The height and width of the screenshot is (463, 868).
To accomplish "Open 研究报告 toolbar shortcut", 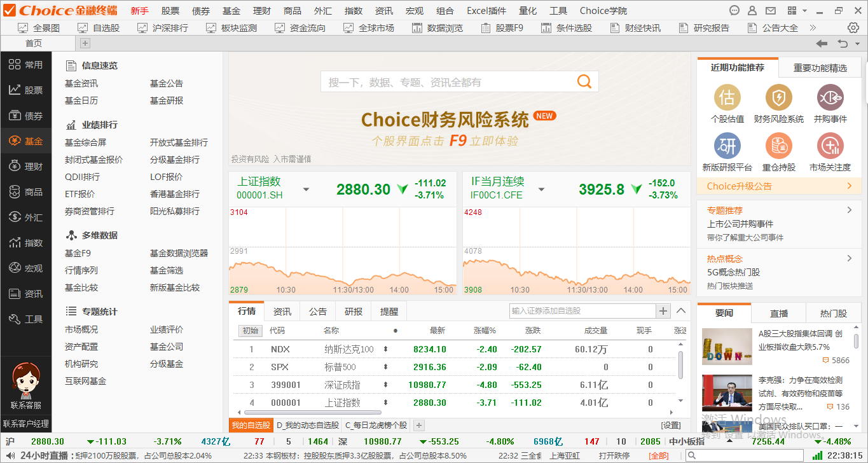I will (x=703, y=28).
